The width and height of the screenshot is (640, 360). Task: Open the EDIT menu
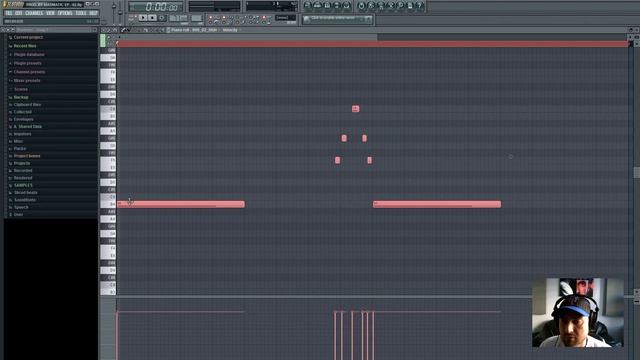[19, 13]
